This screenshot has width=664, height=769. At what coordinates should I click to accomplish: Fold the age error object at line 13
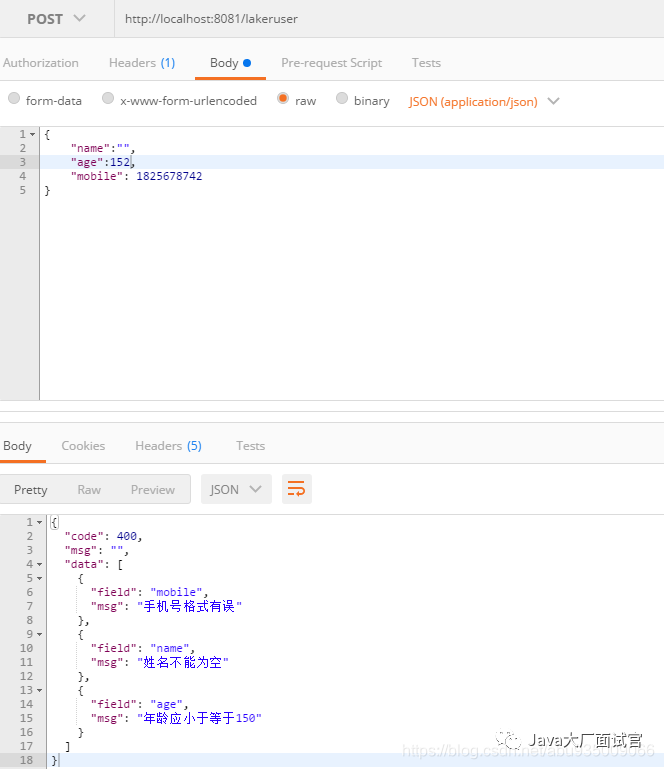(x=40, y=691)
